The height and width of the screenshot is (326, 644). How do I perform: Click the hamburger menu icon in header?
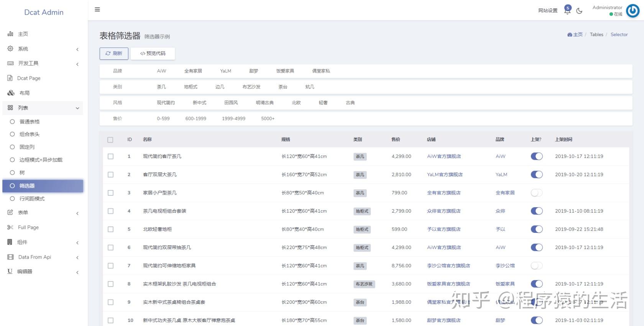97,10
